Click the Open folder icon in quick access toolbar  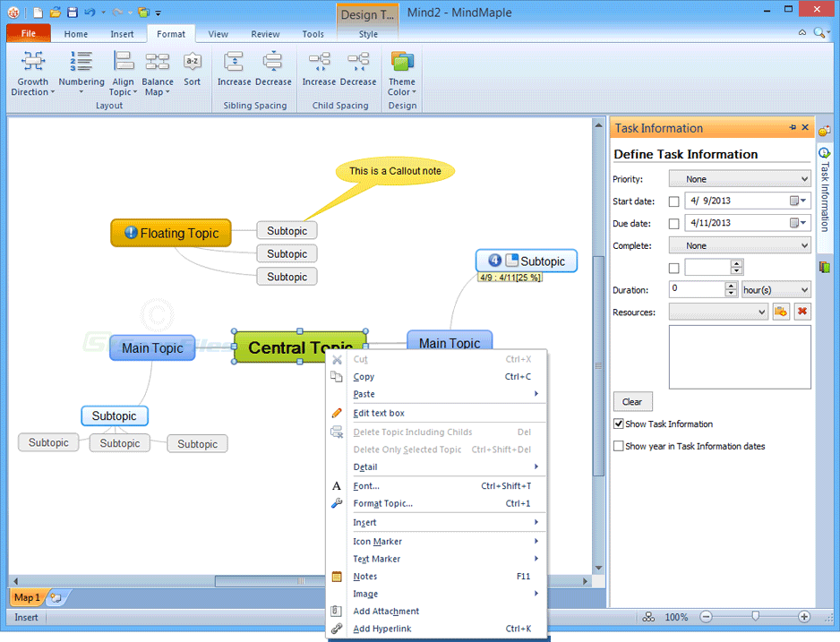click(56, 13)
